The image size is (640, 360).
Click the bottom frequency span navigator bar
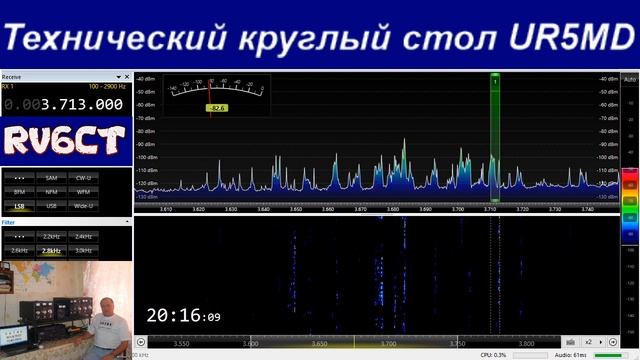click(354, 342)
